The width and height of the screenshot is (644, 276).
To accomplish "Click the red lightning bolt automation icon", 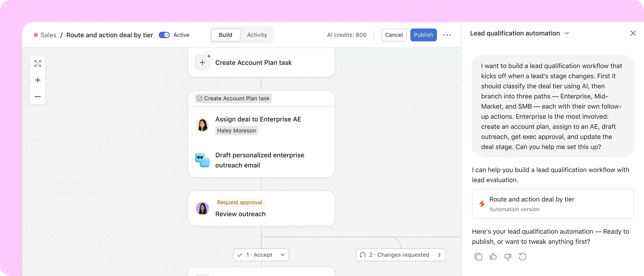I will point(482,204).
